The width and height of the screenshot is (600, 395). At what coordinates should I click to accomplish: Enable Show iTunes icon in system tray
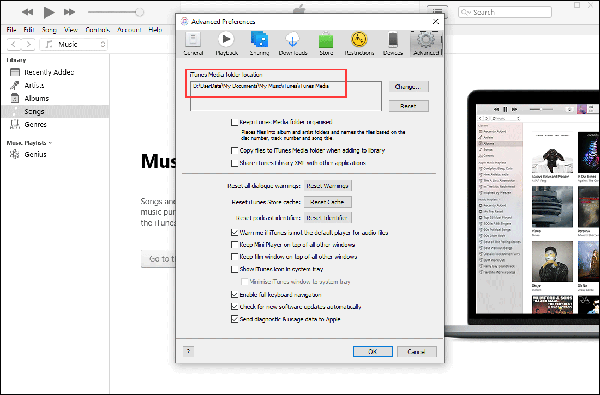pos(234,269)
